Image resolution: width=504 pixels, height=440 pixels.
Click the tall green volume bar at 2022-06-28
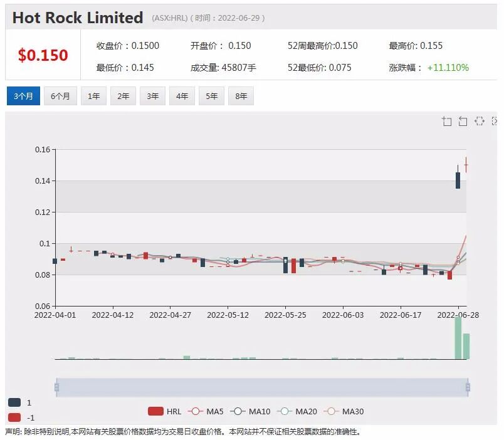pos(458,337)
